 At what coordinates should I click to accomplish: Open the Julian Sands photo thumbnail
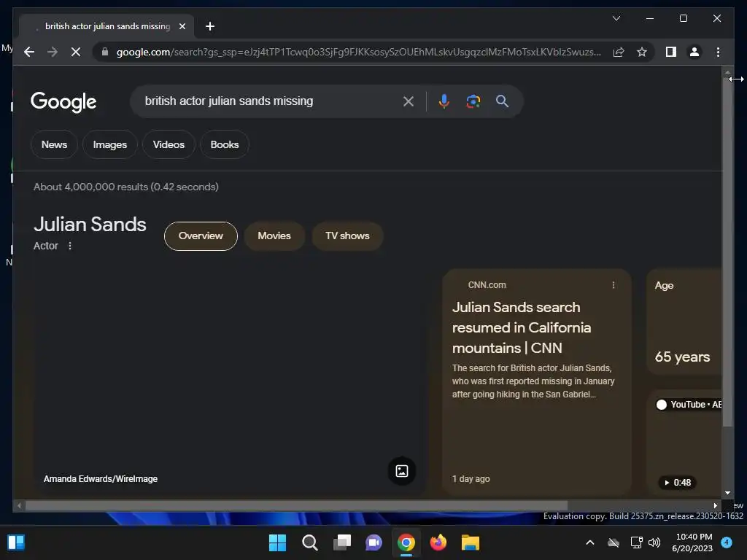point(229,382)
